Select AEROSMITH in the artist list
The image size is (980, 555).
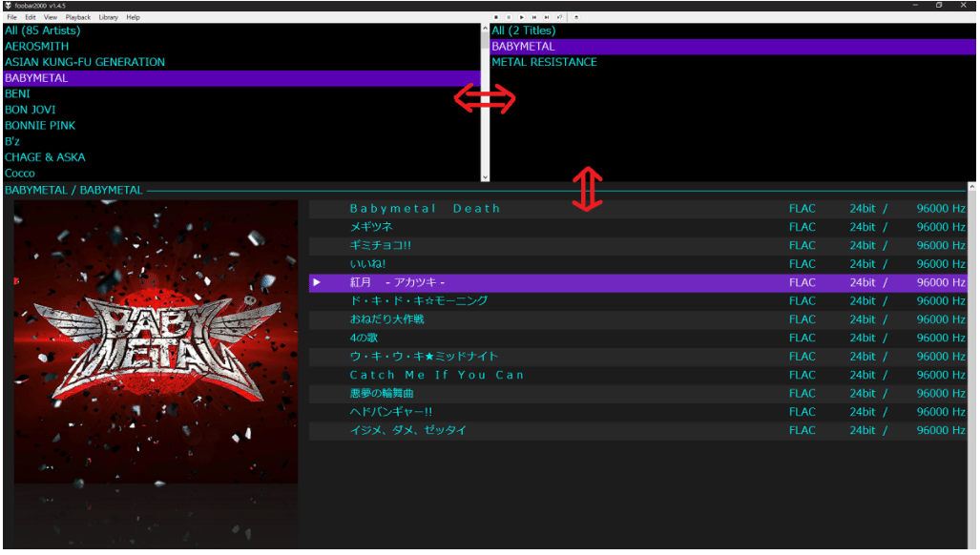(x=241, y=46)
